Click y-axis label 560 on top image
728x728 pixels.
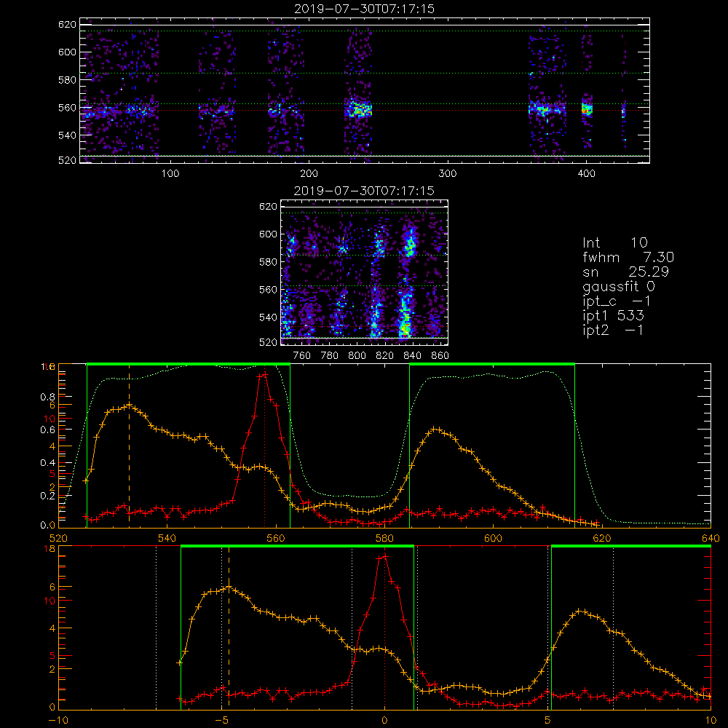point(67,107)
